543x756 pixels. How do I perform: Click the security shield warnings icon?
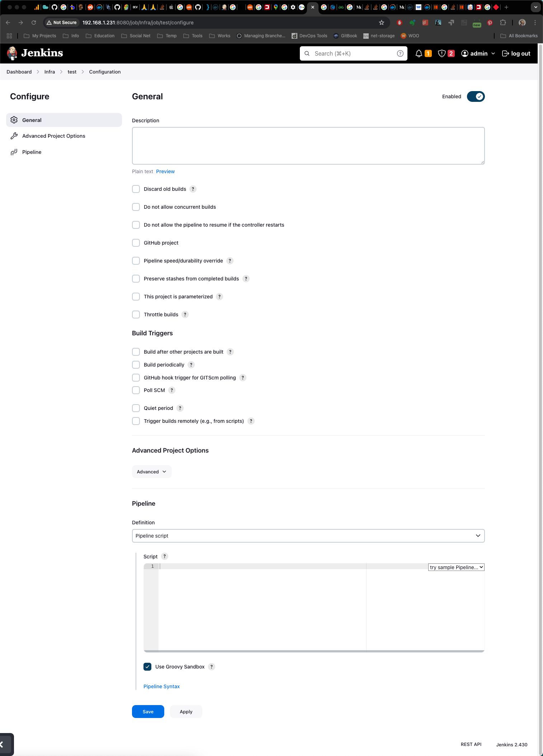(442, 53)
